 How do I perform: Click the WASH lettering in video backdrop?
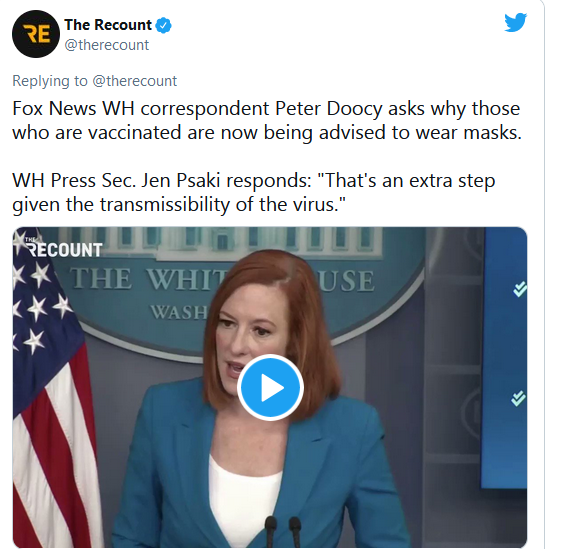point(179,313)
